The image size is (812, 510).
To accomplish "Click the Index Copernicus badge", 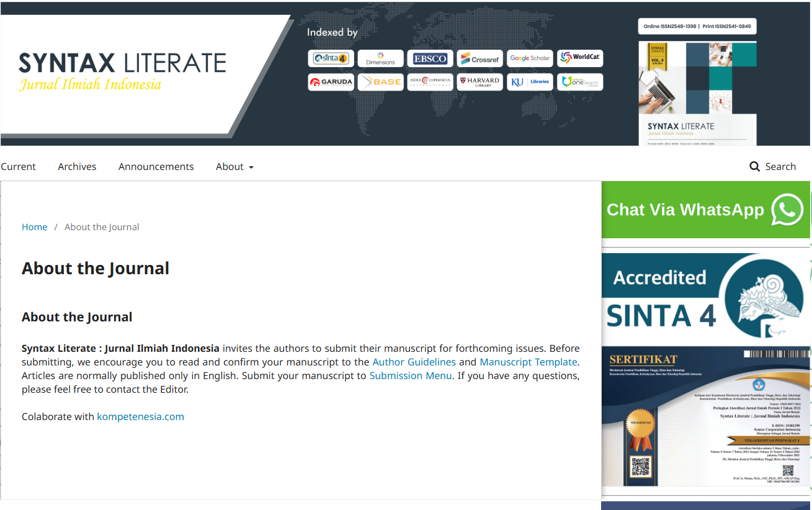I will point(430,82).
